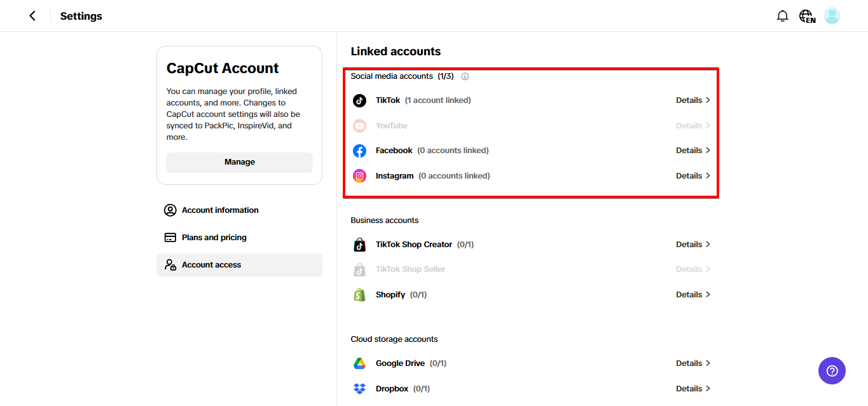Click the TikTok Shop Creator icon
This screenshot has width=868, height=406.
(x=359, y=244)
